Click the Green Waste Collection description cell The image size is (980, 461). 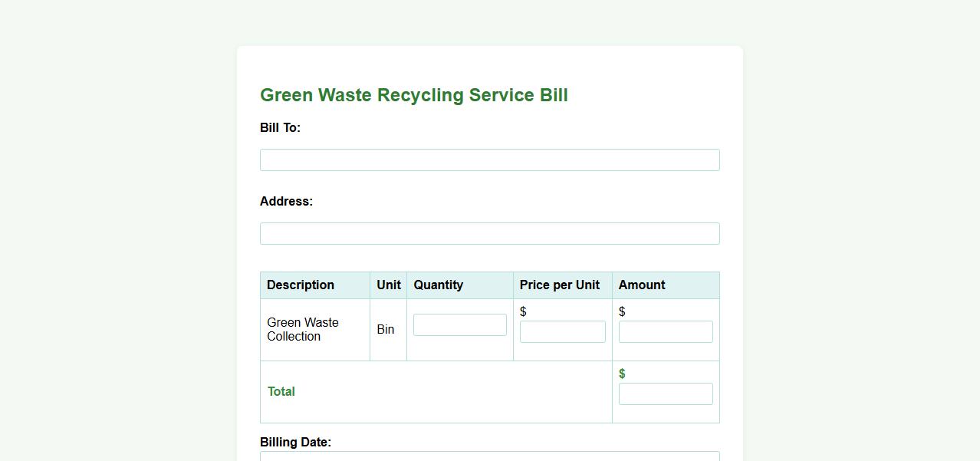pos(302,329)
